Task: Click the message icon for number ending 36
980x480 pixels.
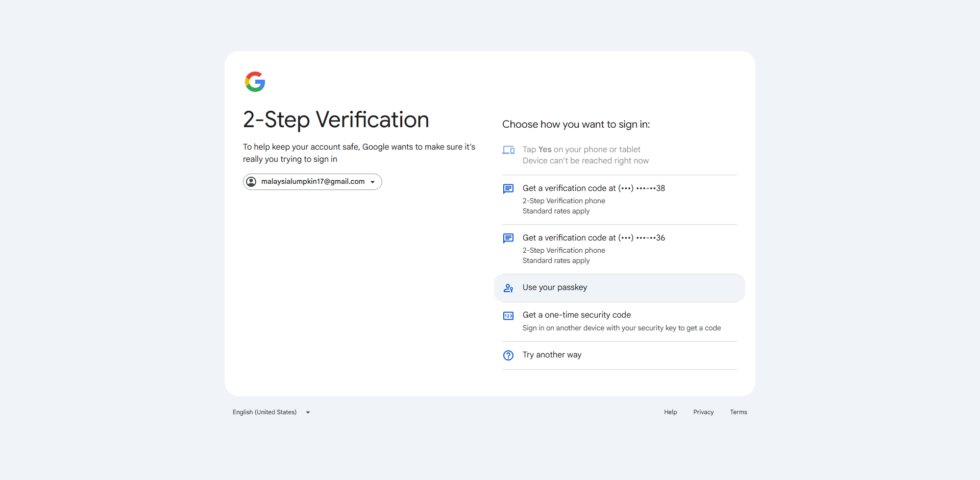Action: (508, 238)
